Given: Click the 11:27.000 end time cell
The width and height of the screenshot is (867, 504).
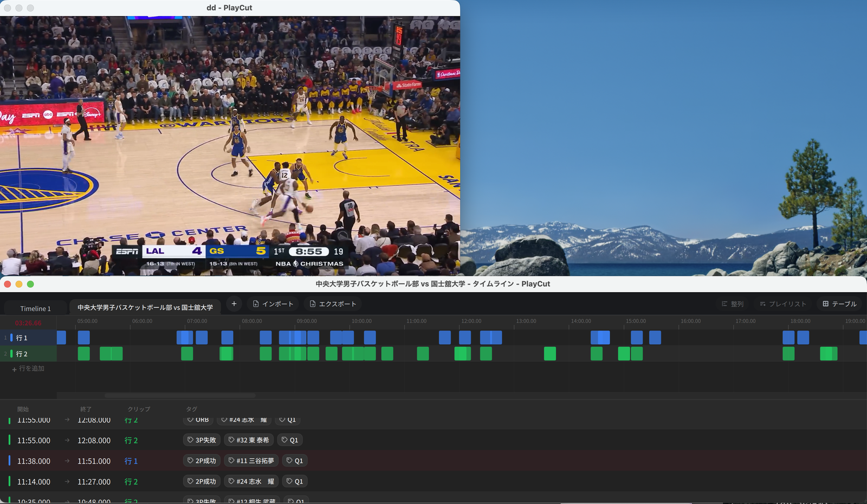Looking at the screenshot, I should [x=94, y=482].
